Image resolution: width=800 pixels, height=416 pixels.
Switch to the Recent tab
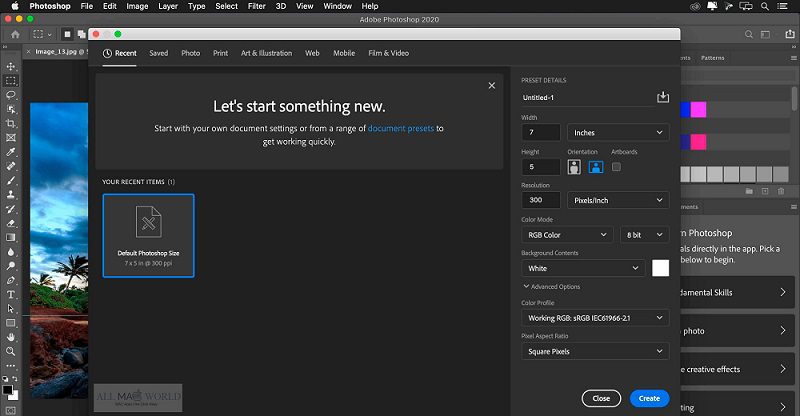click(119, 53)
